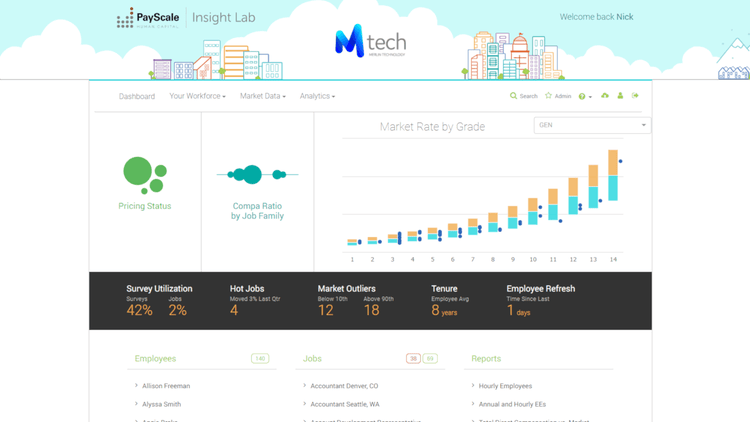Expand the Market Data menu

(263, 96)
